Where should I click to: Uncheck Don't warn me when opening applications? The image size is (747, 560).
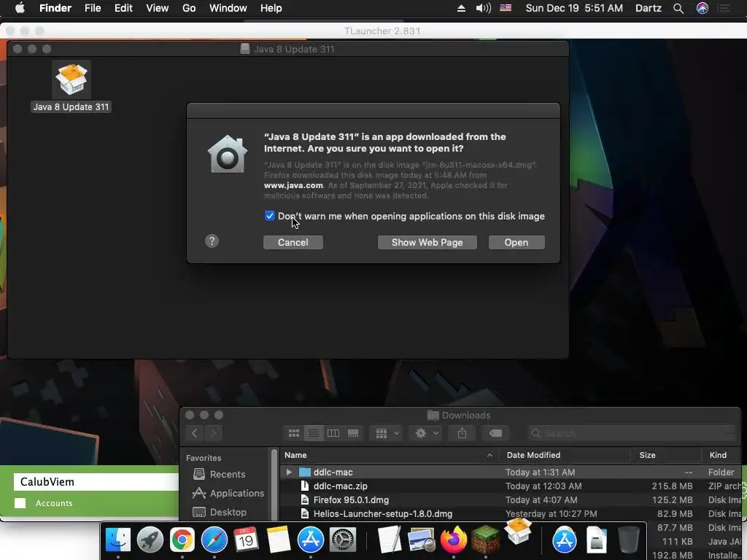point(270,216)
